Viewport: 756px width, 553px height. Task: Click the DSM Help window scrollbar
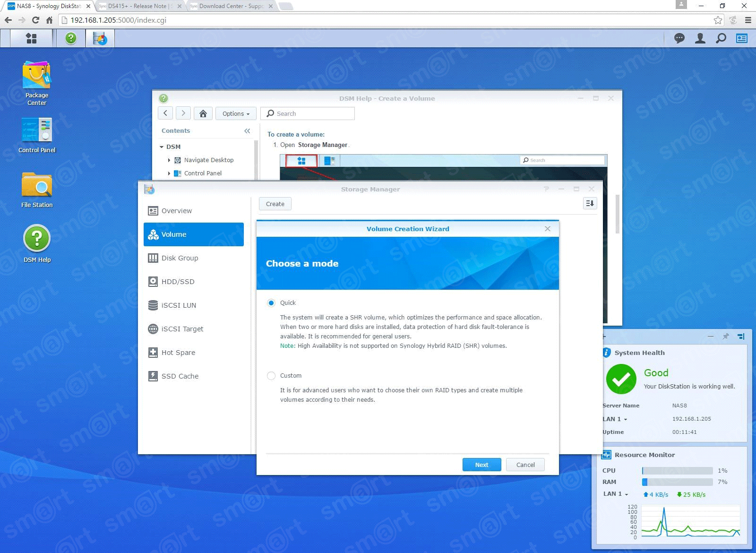coord(617,214)
